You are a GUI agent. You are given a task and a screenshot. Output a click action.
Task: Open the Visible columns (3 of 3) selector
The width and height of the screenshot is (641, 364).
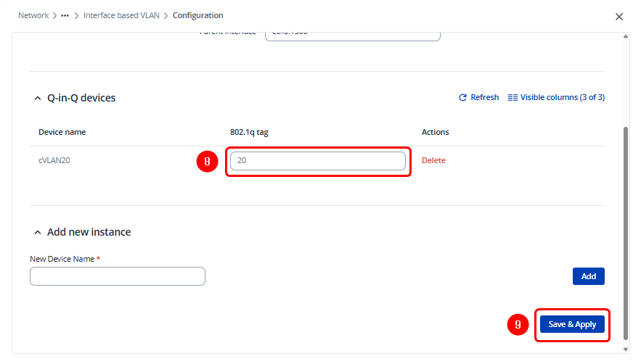[x=556, y=97]
